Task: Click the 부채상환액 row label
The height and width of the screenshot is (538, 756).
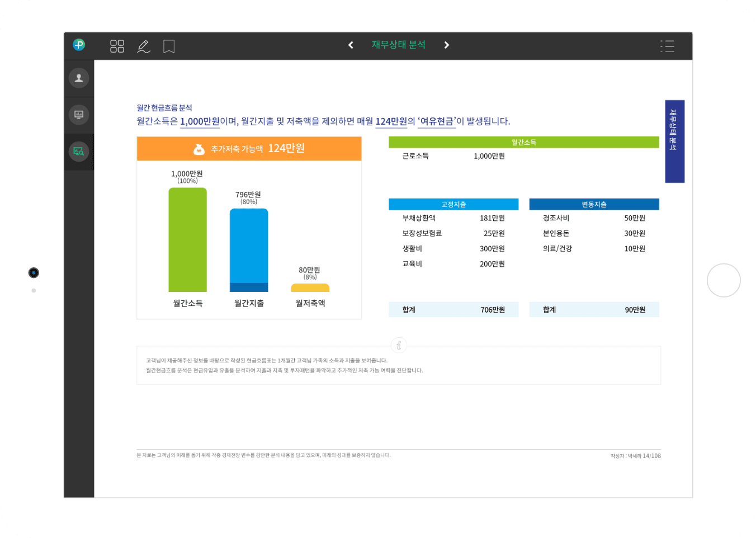Action: coord(419,218)
